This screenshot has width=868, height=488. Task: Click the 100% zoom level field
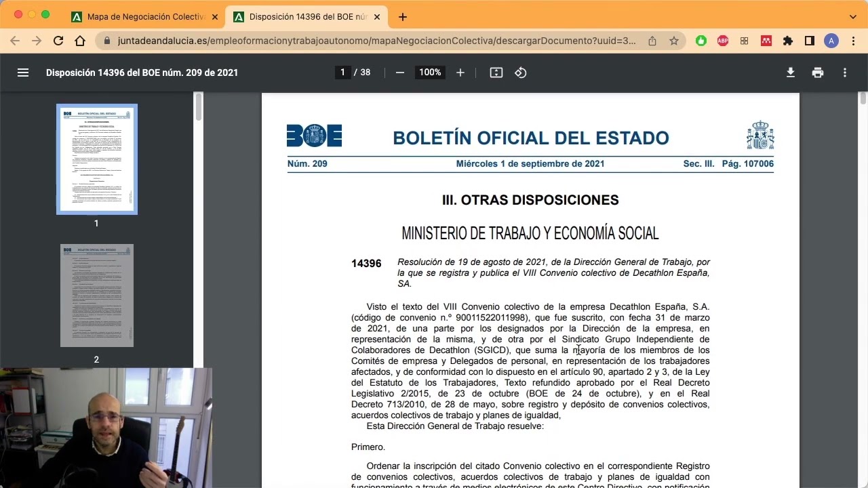pos(430,73)
